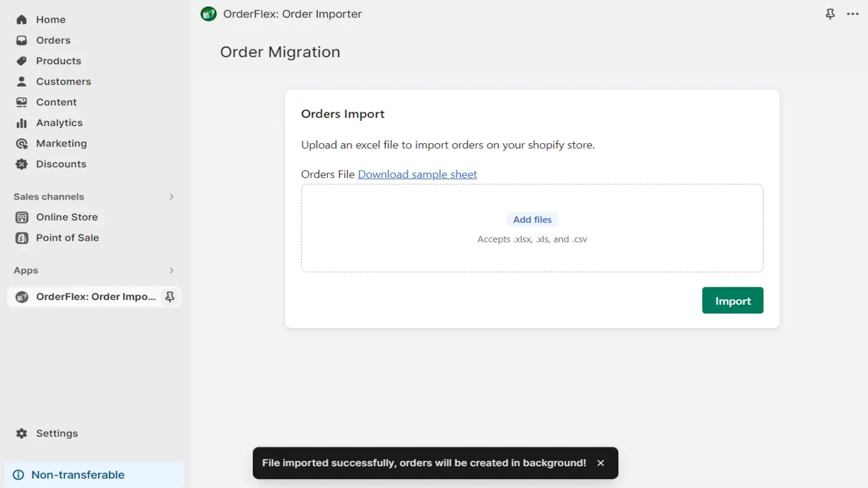Click the 'File imported successfully' toast message
The height and width of the screenshot is (488, 868).
click(x=424, y=463)
